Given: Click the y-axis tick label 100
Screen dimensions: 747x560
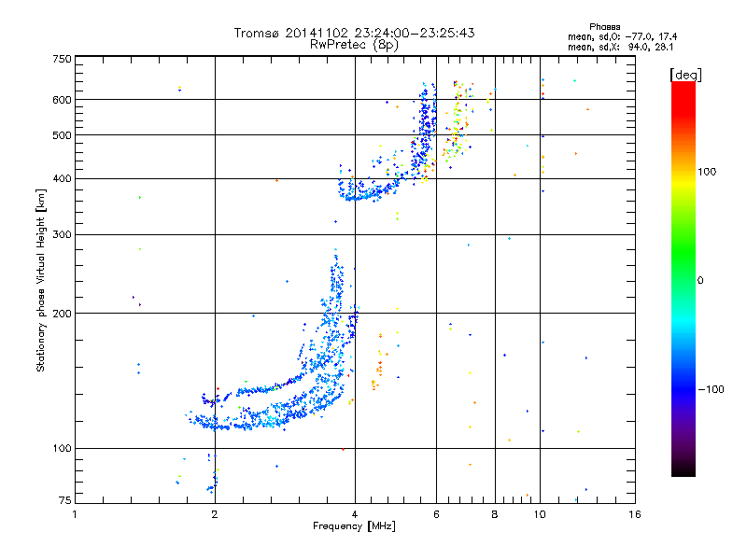Looking at the screenshot, I should coord(63,449).
